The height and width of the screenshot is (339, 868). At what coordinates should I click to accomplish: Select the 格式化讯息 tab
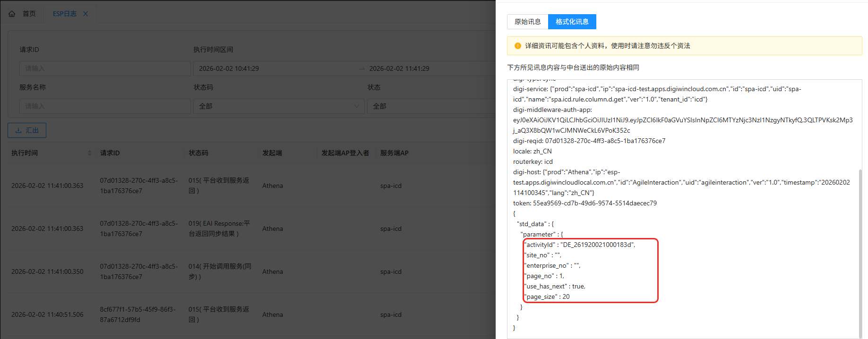[x=572, y=22]
